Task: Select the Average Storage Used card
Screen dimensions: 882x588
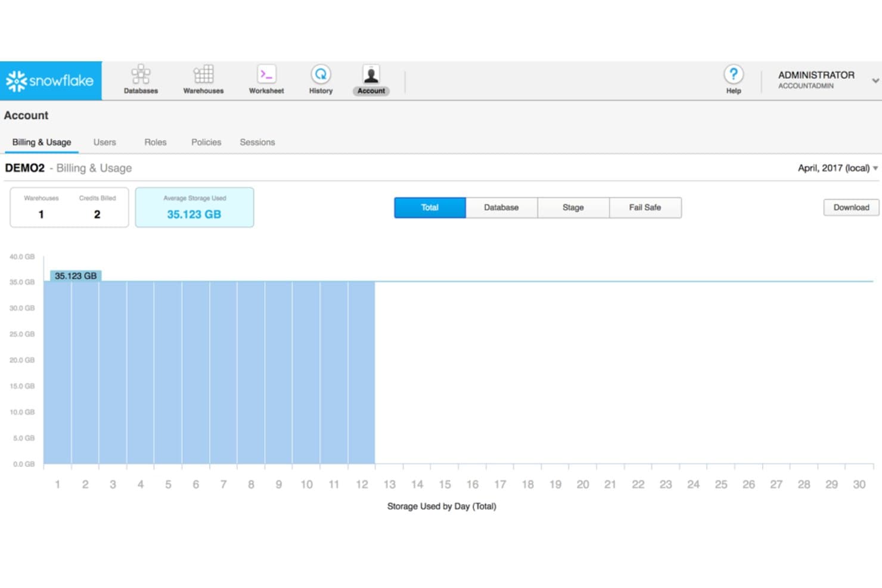Action: [x=194, y=207]
